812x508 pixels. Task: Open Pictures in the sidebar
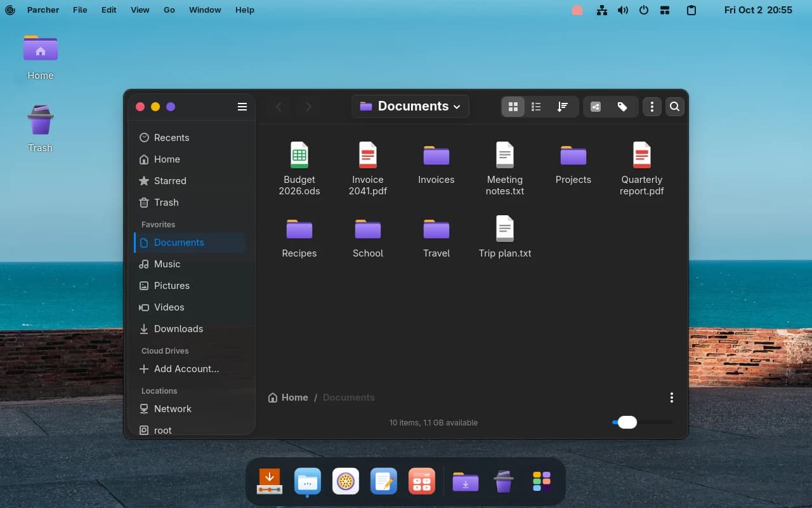(190, 286)
